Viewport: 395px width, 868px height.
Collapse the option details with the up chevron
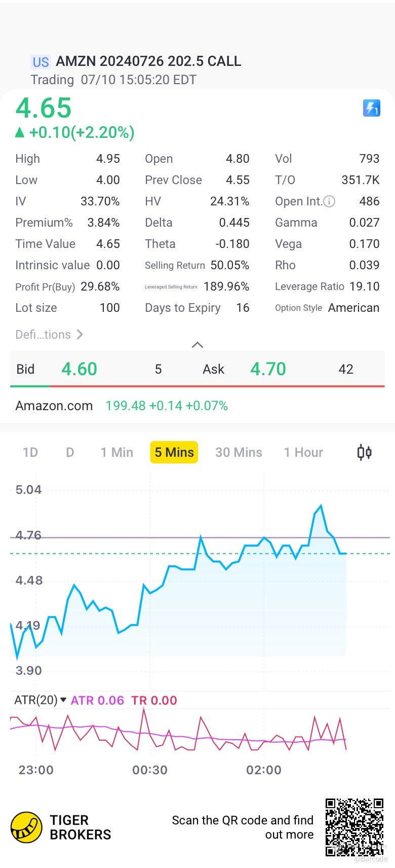click(x=197, y=345)
